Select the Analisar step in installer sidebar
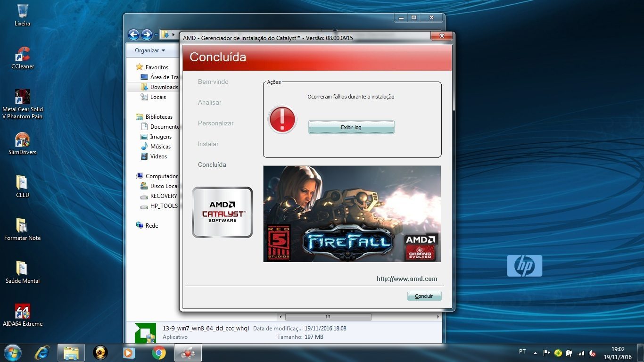644x362 pixels. (x=210, y=102)
